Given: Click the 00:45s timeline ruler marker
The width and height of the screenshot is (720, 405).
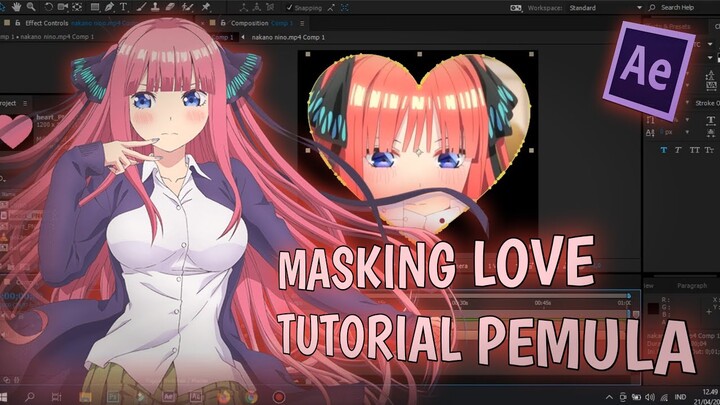Looking at the screenshot, I should 543,303.
